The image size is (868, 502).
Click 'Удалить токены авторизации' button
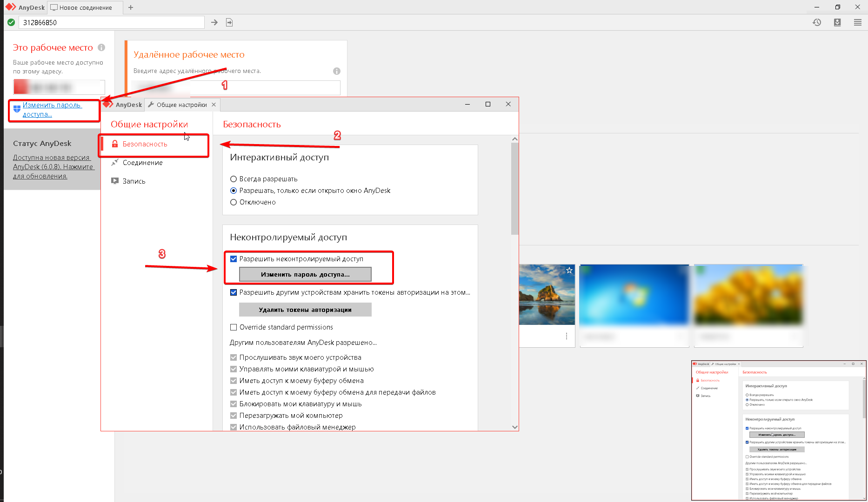pos(305,310)
